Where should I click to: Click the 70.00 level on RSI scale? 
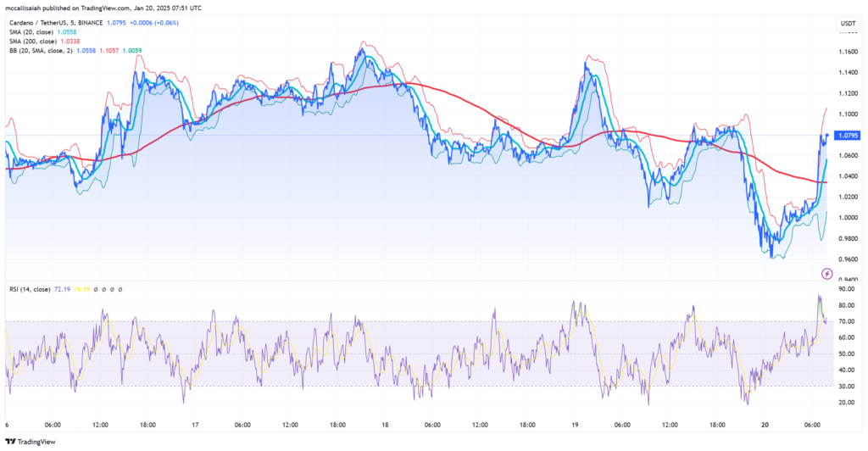[847, 321]
